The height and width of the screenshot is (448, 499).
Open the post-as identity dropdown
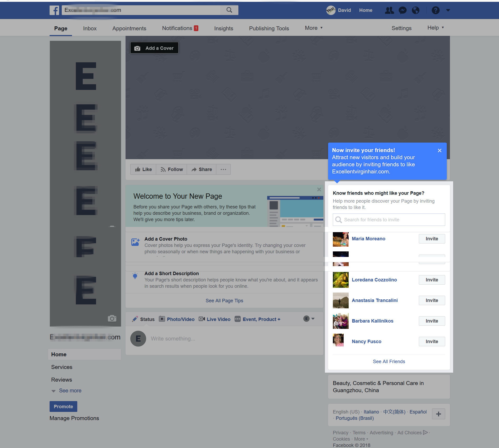coord(309,319)
